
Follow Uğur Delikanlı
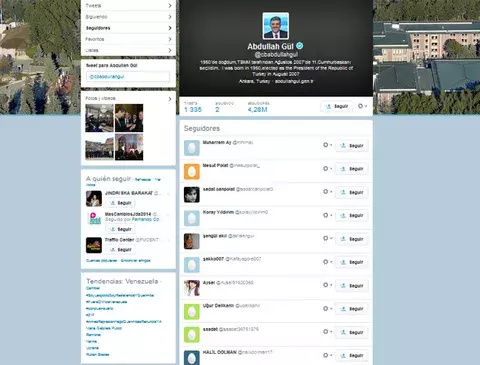point(352,309)
